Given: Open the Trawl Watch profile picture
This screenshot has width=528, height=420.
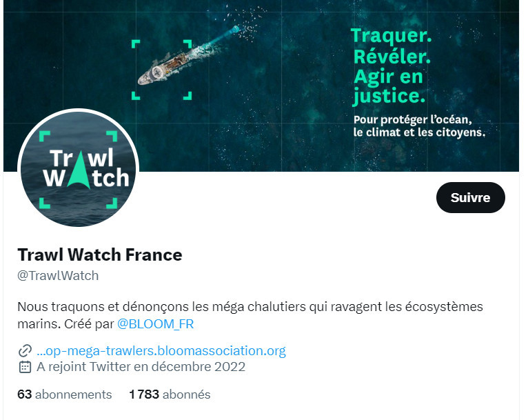Looking at the screenshot, I should 78,168.
